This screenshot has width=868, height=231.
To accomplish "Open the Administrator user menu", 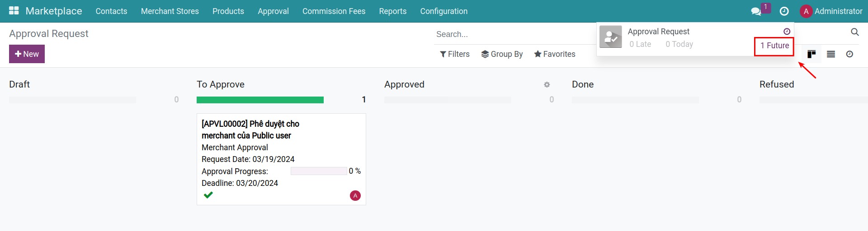I will point(831,11).
